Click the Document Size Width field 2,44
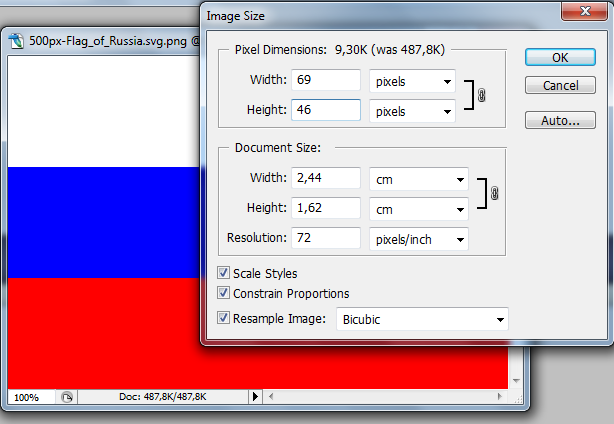614x424 pixels. [326, 178]
